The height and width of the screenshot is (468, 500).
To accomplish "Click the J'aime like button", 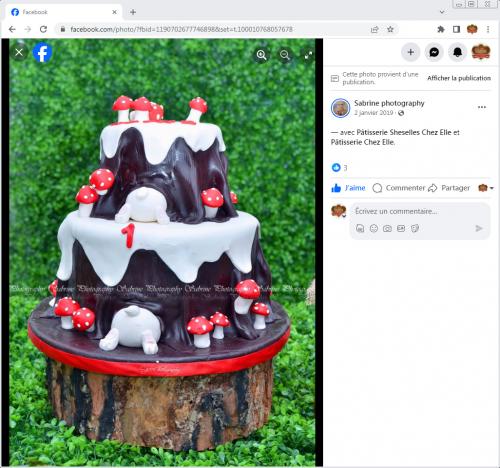I will click(348, 188).
